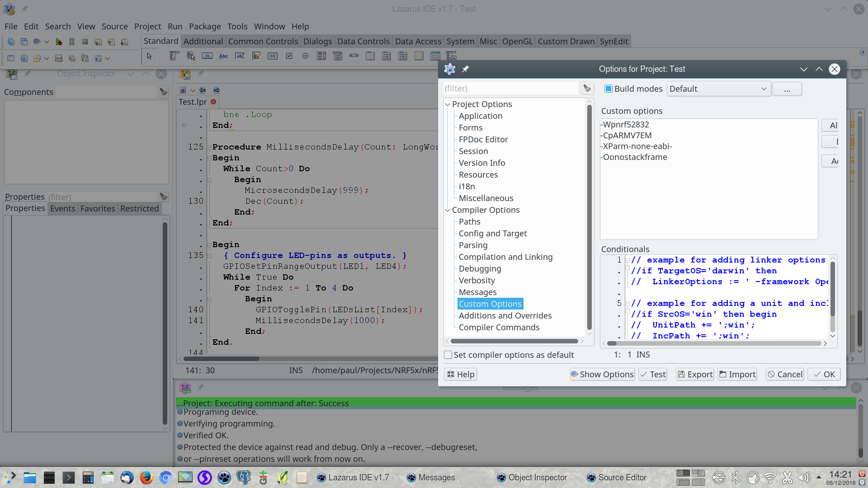This screenshot has height=488, width=868.
Task: Expand hidden system tray icons arrow
Action: click(x=819, y=477)
